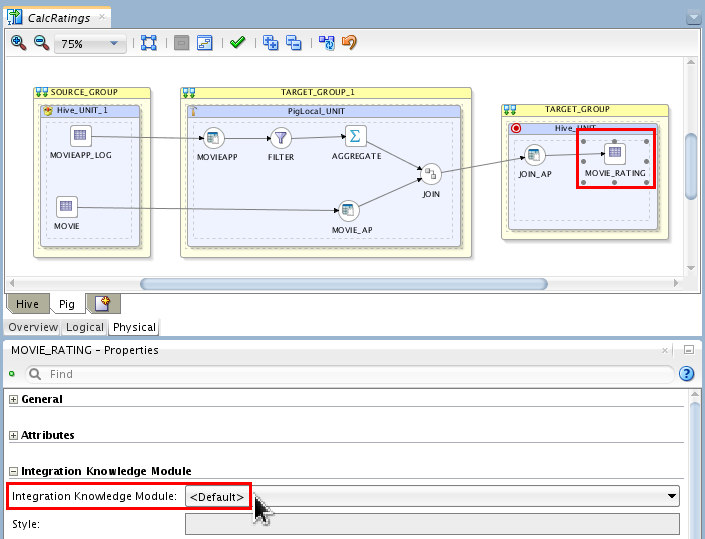Select the FILTER component node
This screenshot has height=539, width=705.
[x=281, y=138]
